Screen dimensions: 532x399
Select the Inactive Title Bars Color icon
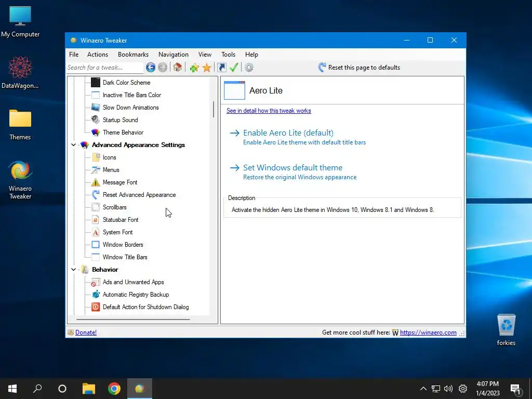coord(96,95)
